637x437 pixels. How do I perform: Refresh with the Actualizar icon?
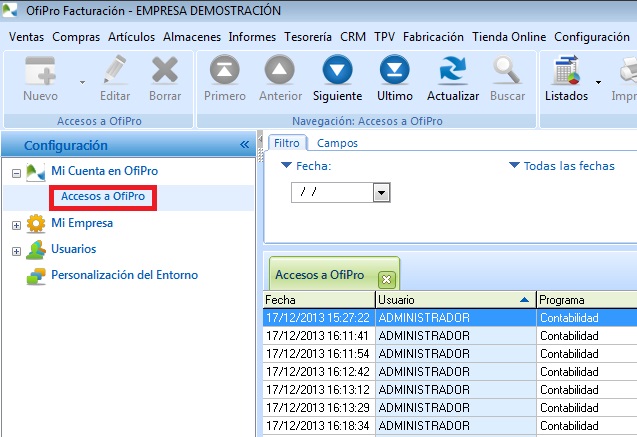(453, 70)
